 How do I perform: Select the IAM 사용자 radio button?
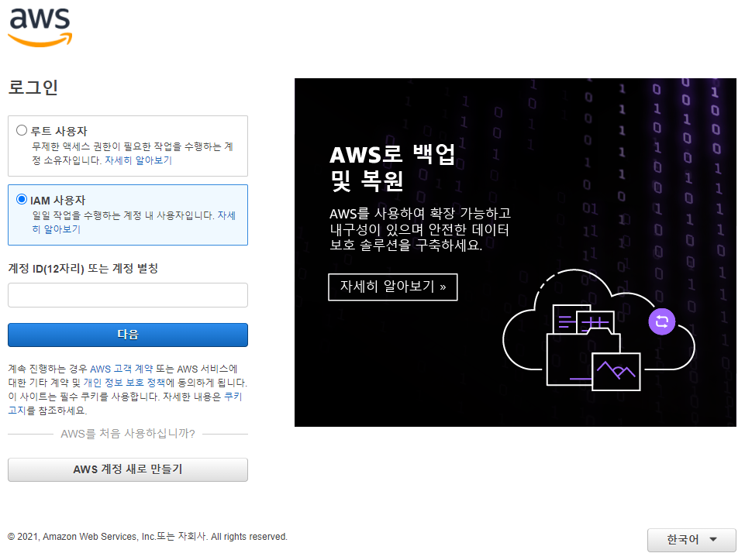tap(22, 199)
